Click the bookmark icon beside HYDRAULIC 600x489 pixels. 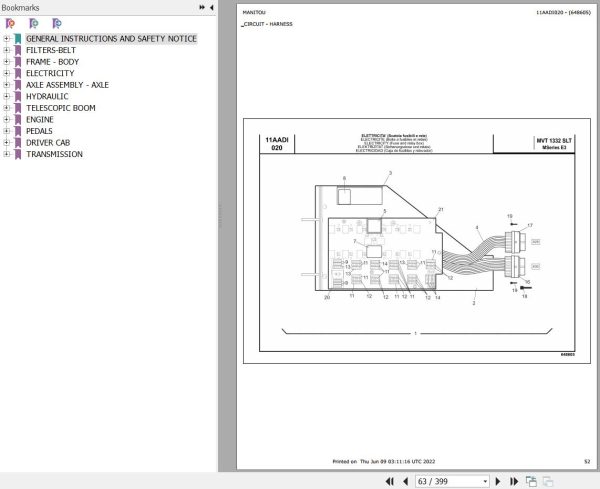18,96
